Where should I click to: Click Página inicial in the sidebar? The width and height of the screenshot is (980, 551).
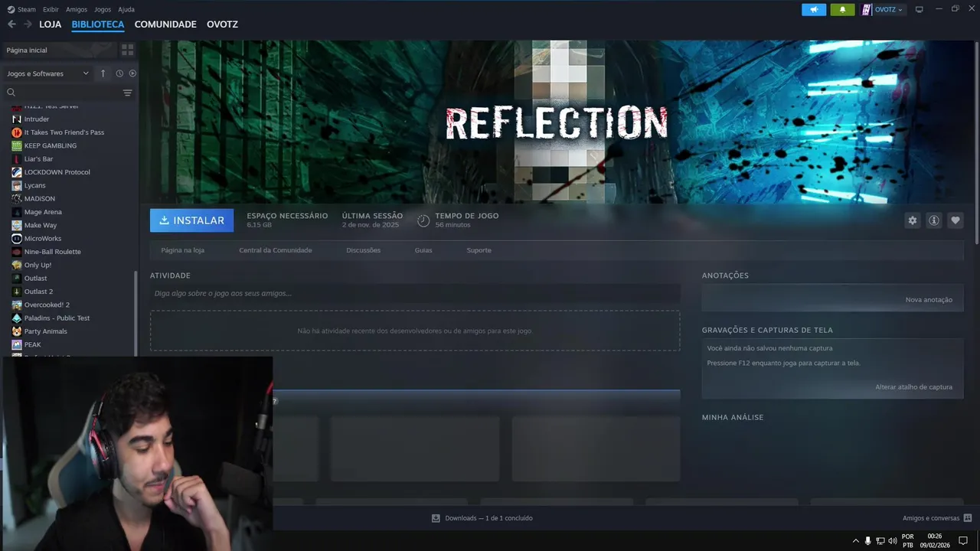(x=27, y=50)
